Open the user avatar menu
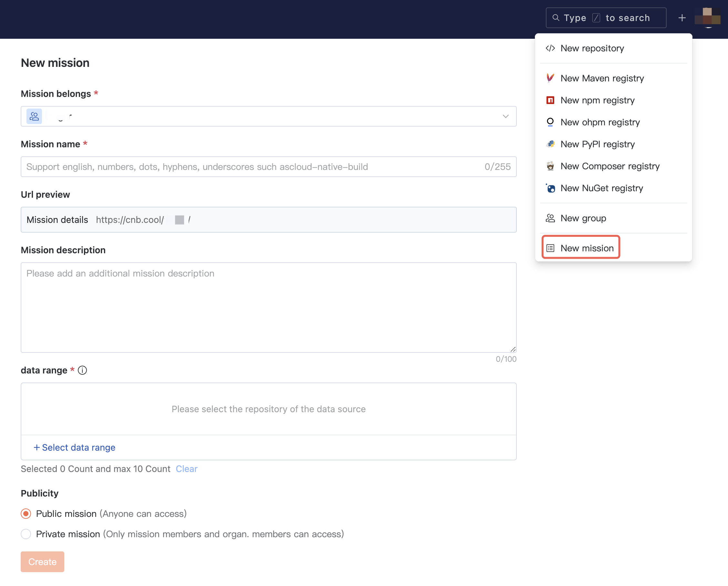This screenshot has height=586, width=728. point(707,17)
